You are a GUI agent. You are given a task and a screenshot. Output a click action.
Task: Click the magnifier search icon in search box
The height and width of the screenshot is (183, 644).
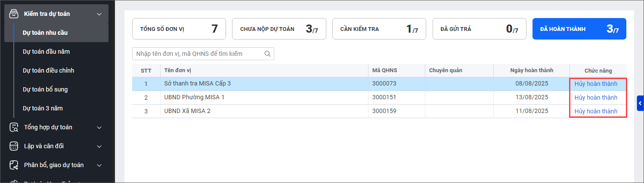coord(267,54)
